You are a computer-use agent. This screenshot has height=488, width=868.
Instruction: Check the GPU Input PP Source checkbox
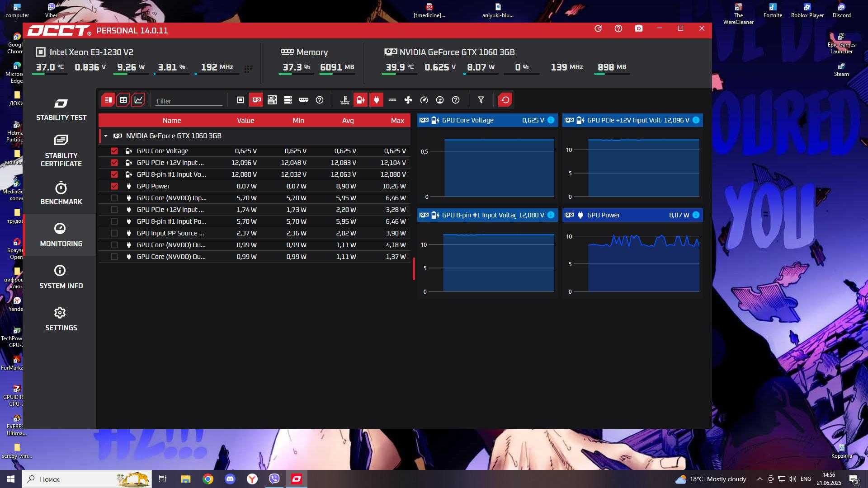tap(114, 233)
